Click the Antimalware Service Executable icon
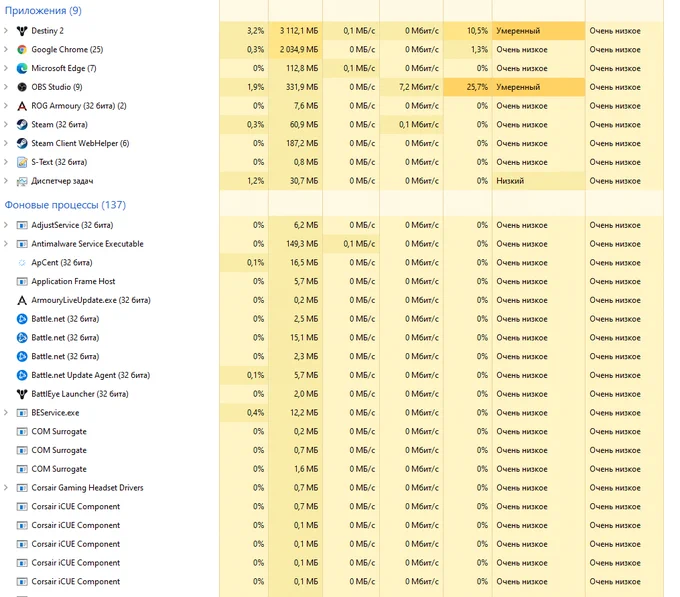Viewport: 680px width, 597px height. tap(22, 244)
